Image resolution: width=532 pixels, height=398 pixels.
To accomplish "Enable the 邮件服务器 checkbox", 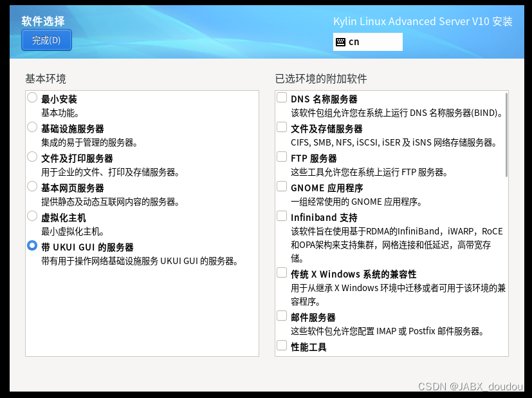I will coord(282,316).
